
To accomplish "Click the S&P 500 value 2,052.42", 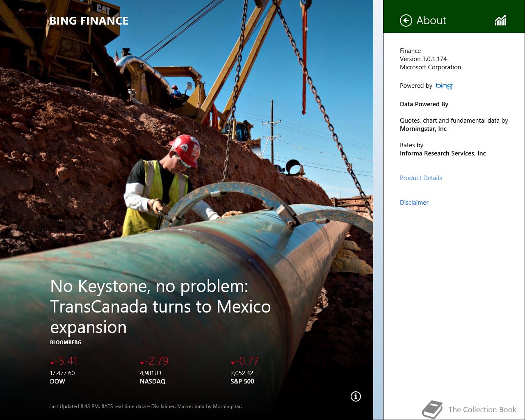I will [242, 373].
